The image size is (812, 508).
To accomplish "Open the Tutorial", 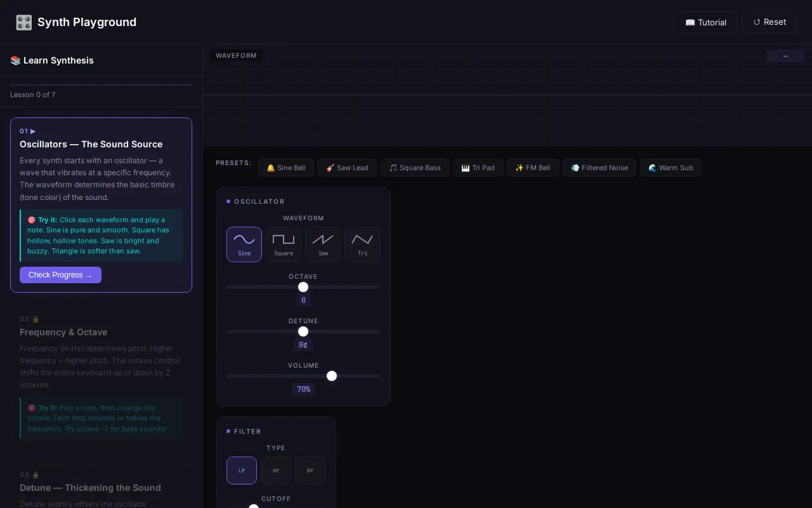I will click(x=705, y=22).
